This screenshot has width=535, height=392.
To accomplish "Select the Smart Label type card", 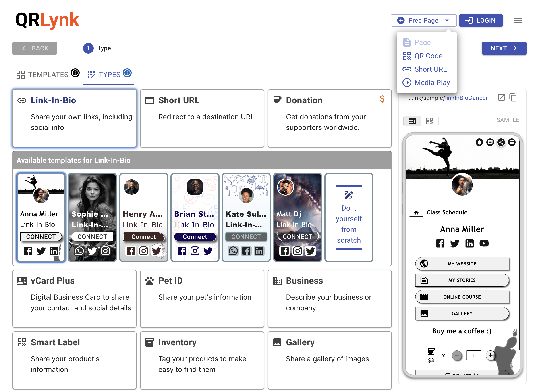I will 75,360.
